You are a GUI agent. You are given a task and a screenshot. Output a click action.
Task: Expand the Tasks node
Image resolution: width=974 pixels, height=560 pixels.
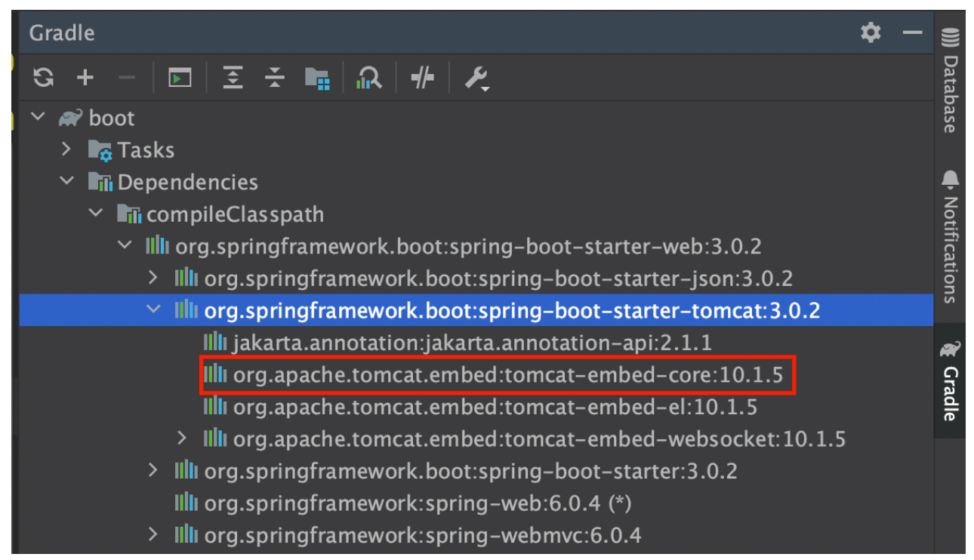coord(67,149)
